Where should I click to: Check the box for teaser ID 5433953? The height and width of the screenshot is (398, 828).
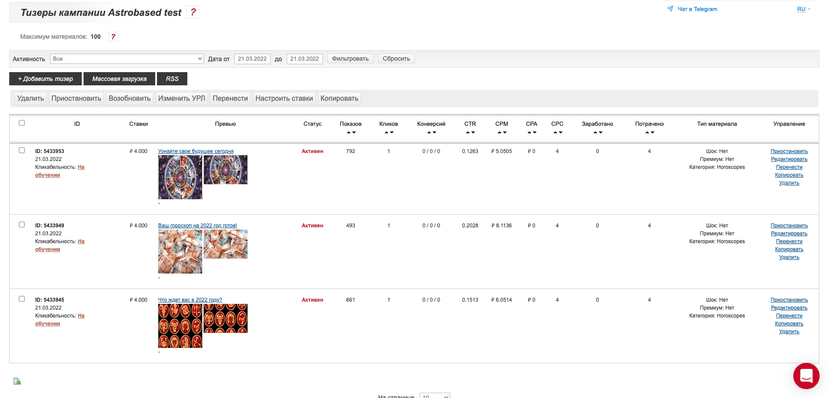[22, 150]
